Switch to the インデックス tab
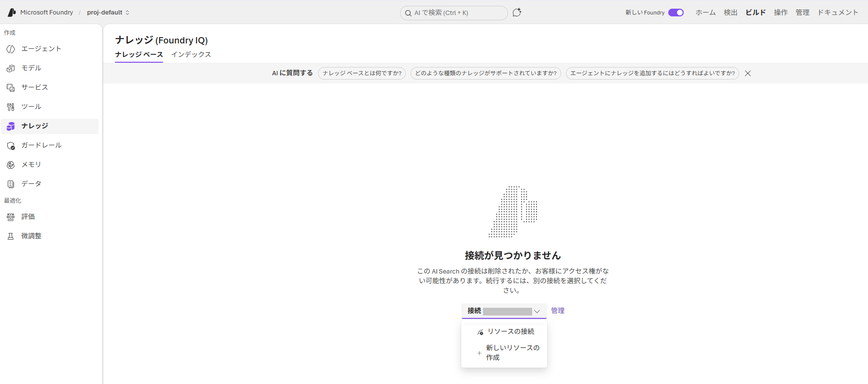This screenshot has width=868, height=384. (x=191, y=55)
